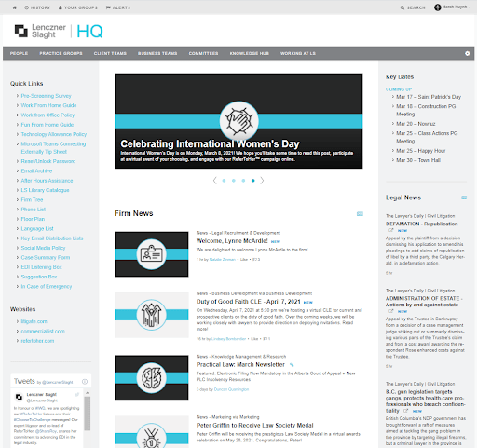The image size is (477, 448).
Task: Open the Knowledge Hub menu
Action: click(250, 53)
